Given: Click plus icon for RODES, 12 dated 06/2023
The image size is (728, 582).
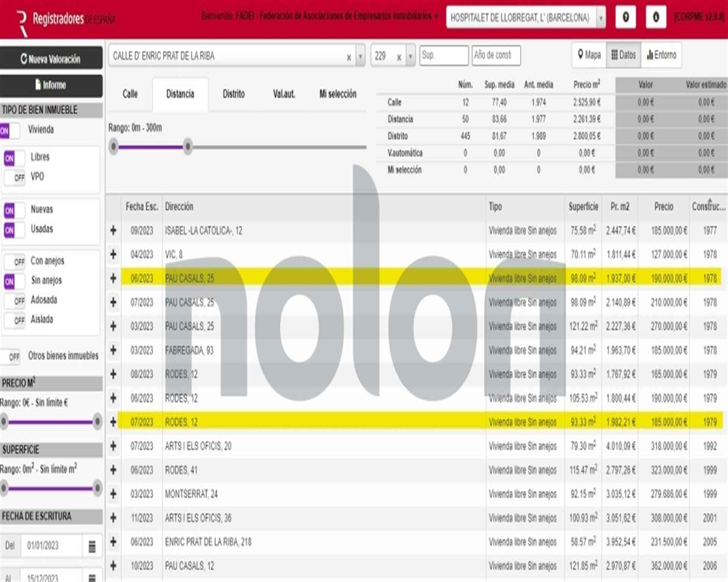Looking at the screenshot, I should point(114,398).
